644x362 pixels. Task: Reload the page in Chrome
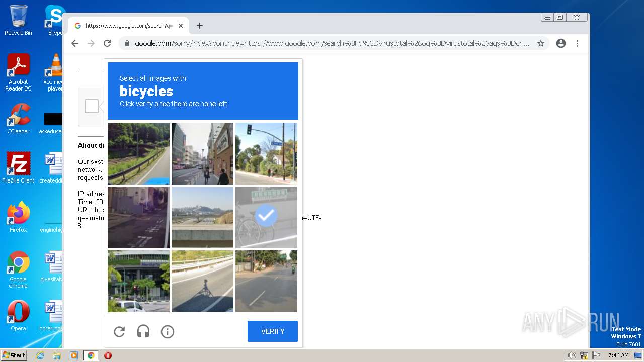click(107, 43)
